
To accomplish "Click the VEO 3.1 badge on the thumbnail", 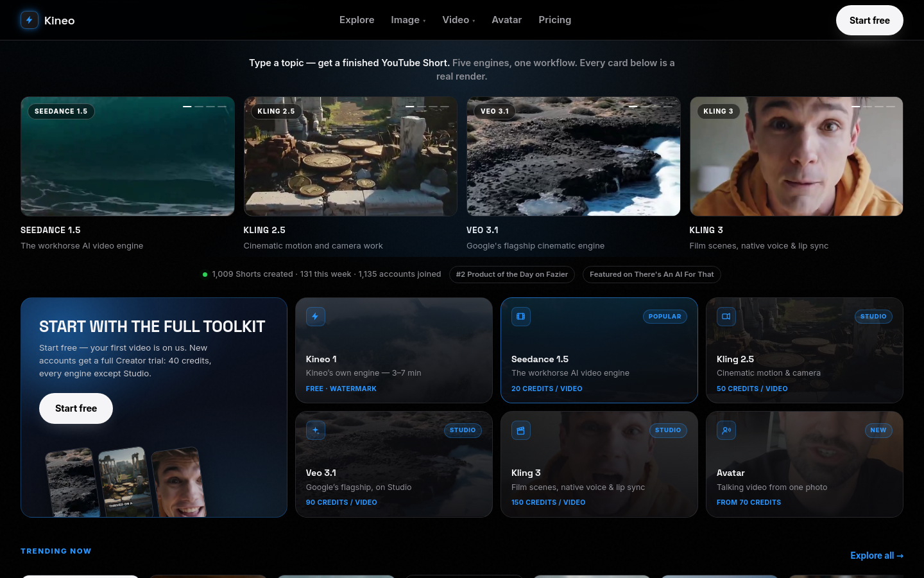I will [495, 111].
